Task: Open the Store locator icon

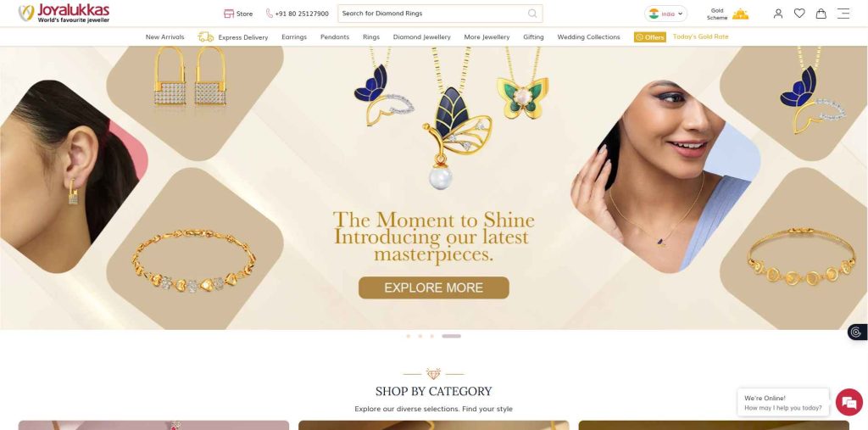Action: (x=229, y=14)
